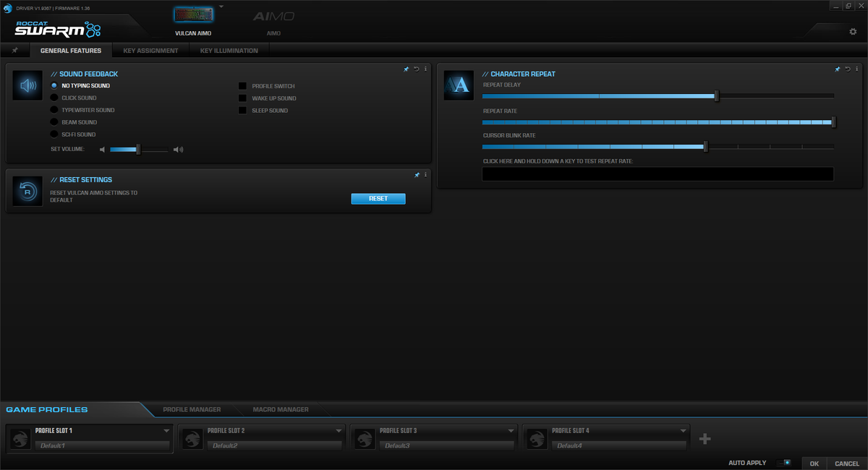This screenshot has height=470, width=868.
Task: Open the Macro Manager tab
Action: (x=281, y=409)
